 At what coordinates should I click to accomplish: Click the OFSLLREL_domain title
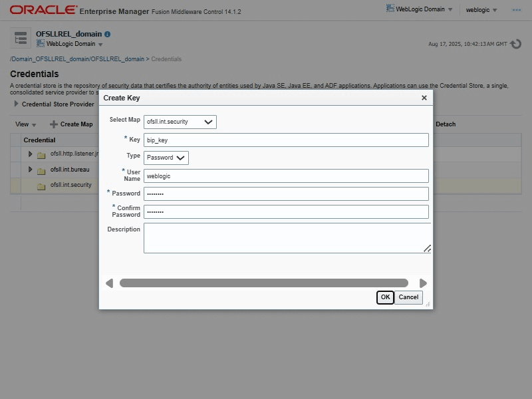tap(69, 34)
